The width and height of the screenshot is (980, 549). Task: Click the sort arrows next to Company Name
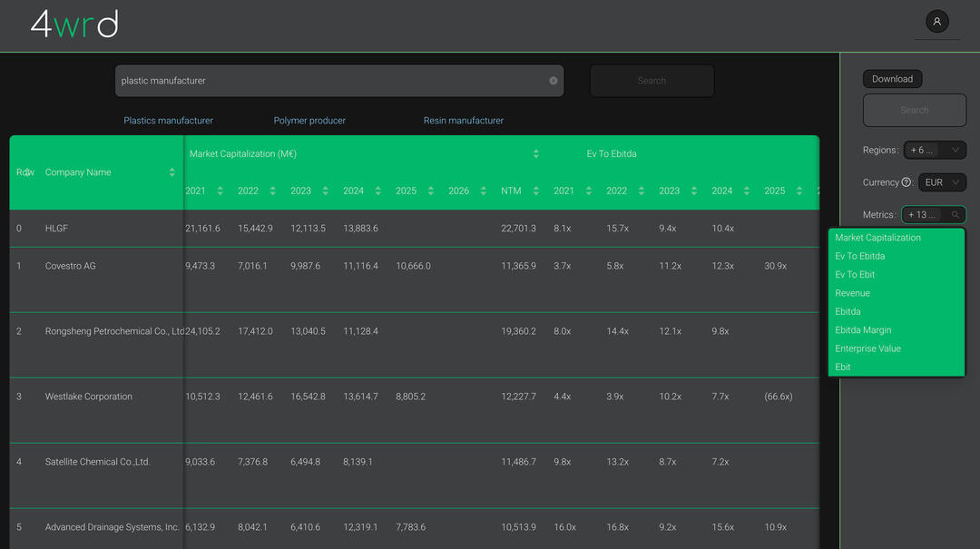pyautogui.click(x=171, y=172)
